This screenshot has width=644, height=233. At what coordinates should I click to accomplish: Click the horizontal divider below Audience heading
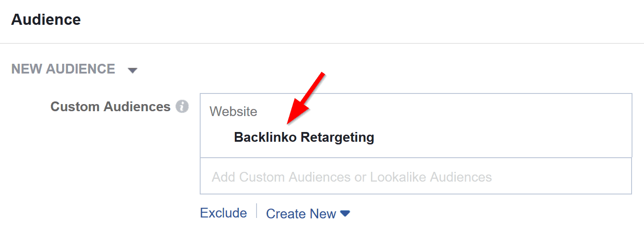[x=322, y=43]
